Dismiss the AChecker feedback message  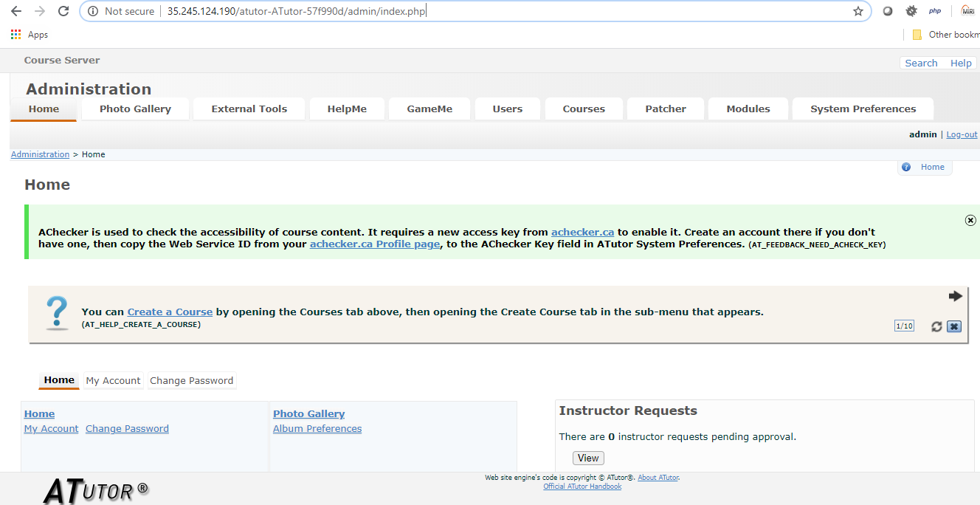pyautogui.click(x=970, y=221)
